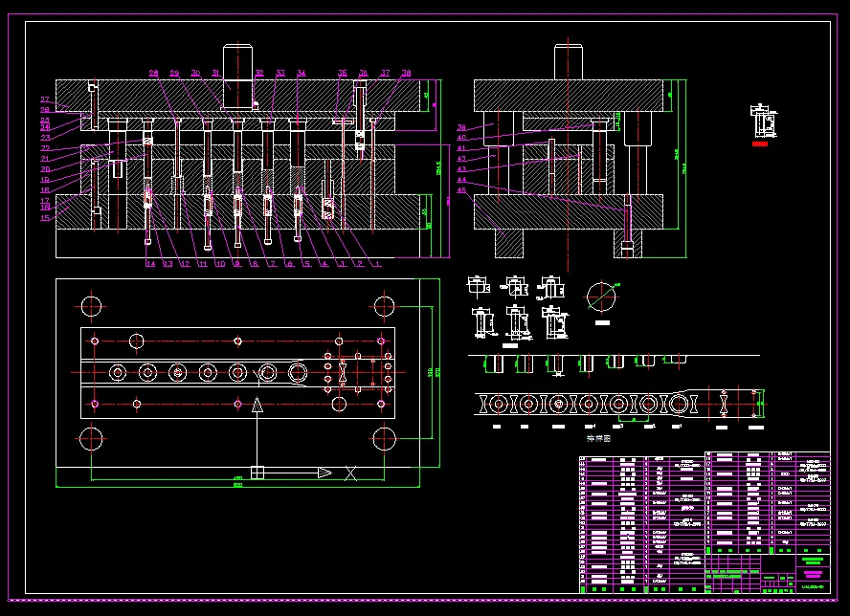Select part callout number 2

click(x=361, y=264)
